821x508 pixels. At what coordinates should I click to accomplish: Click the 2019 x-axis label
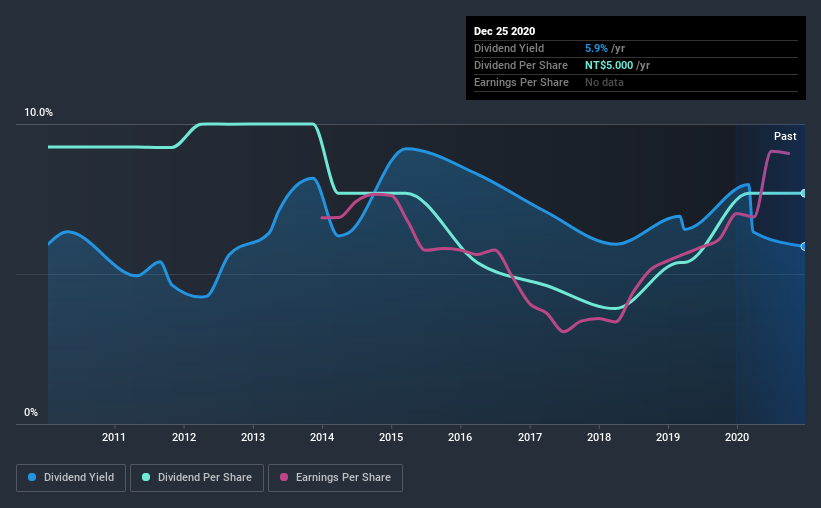pos(668,437)
